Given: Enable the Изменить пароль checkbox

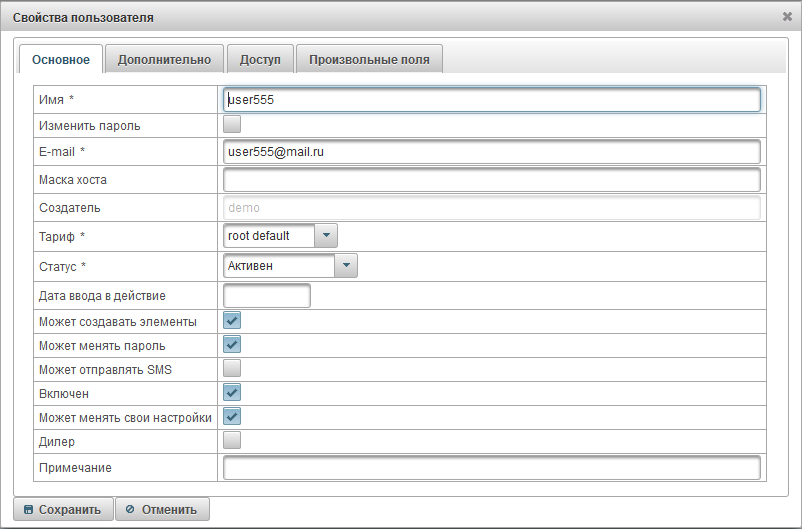Looking at the screenshot, I should pyautogui.click(x=232, y=125).
